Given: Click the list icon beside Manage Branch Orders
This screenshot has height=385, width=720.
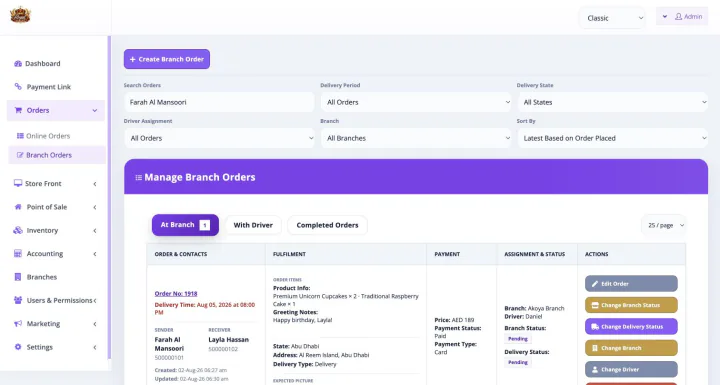Looking at the screenshot, I should point(139,177).
